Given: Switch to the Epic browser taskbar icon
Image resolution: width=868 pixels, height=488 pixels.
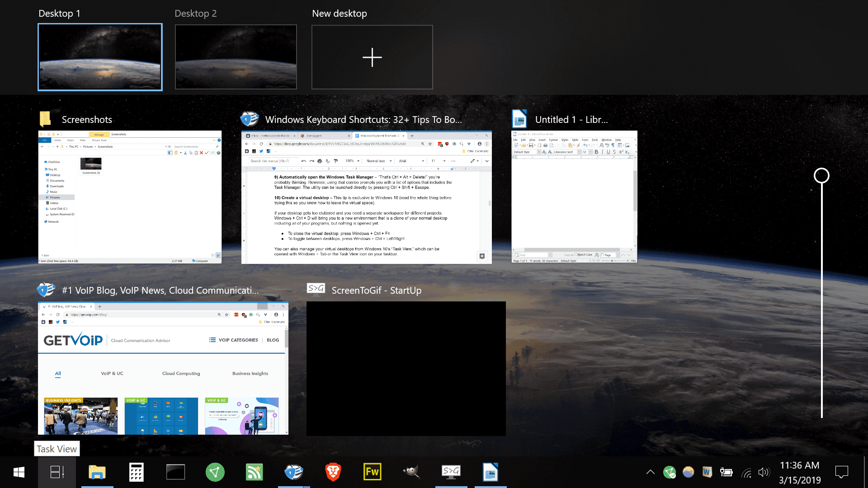Looking at the screenshot, I should click(x=293, y=472).
